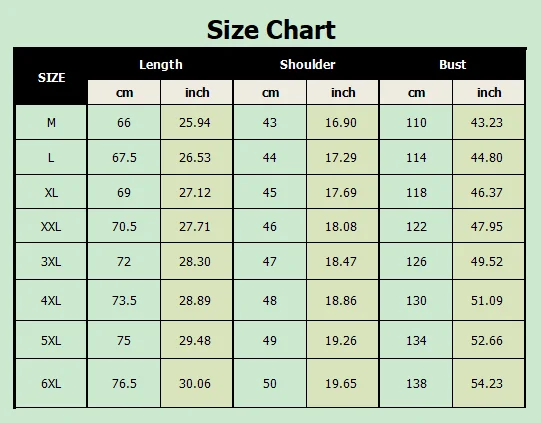Click the 126 bust cm cell
The image size is (541, 423).
tap(416, 261)
